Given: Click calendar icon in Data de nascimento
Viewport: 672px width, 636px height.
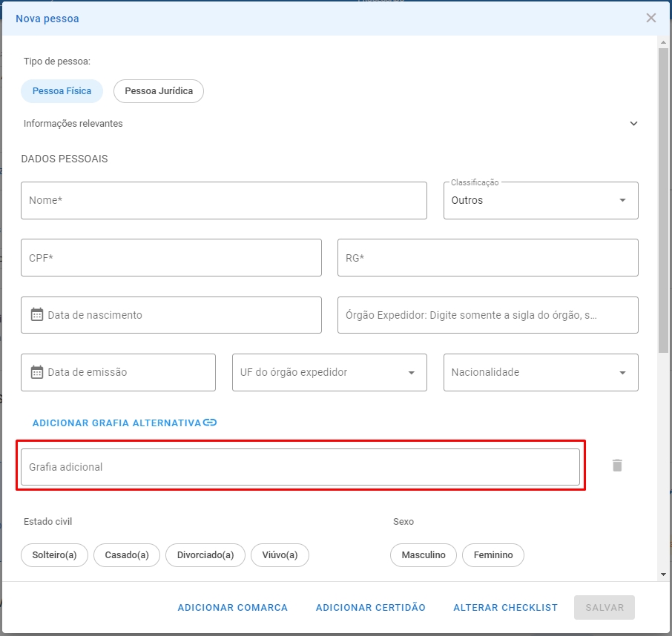Looking at the screenshot, I should coord(37,315).
